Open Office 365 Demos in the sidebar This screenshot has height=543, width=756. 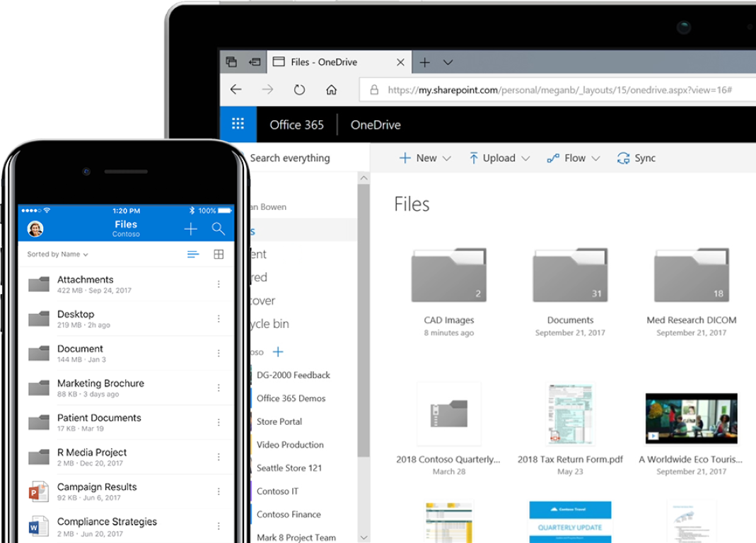tap(291, 398)
